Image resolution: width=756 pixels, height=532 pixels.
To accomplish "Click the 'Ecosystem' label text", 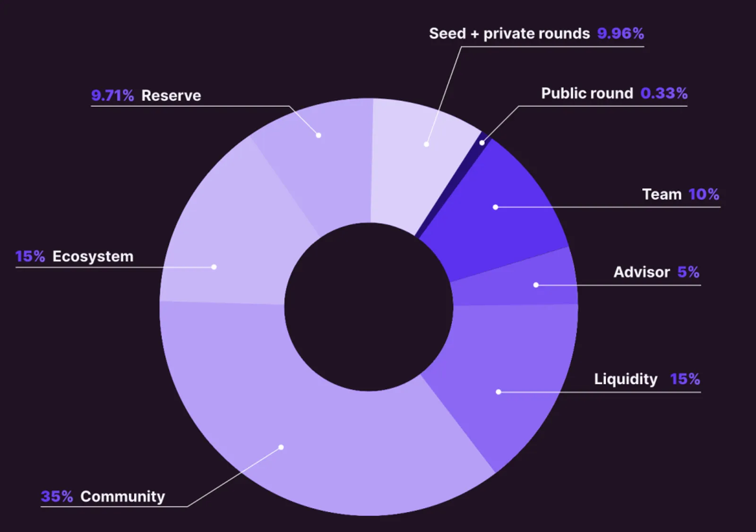I will click(x=93, y=257).
